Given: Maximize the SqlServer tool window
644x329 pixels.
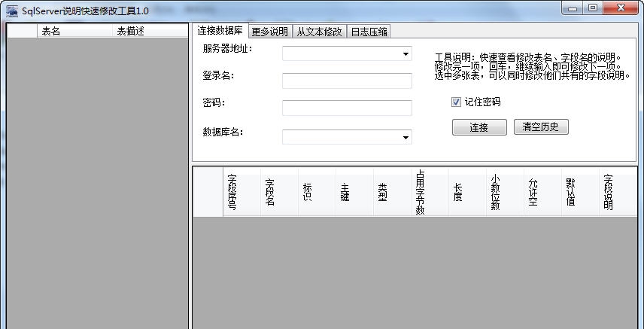Looking at the screenshot, I should tap(593, 8).
